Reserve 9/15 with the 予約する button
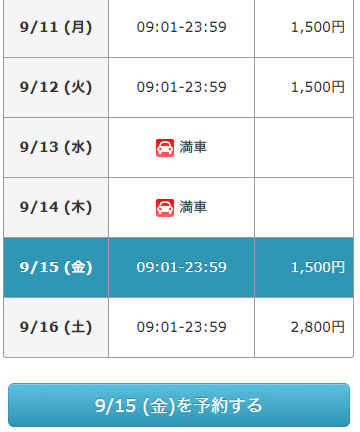The height and width of the screenshot is (432, 360). [179, 405]
